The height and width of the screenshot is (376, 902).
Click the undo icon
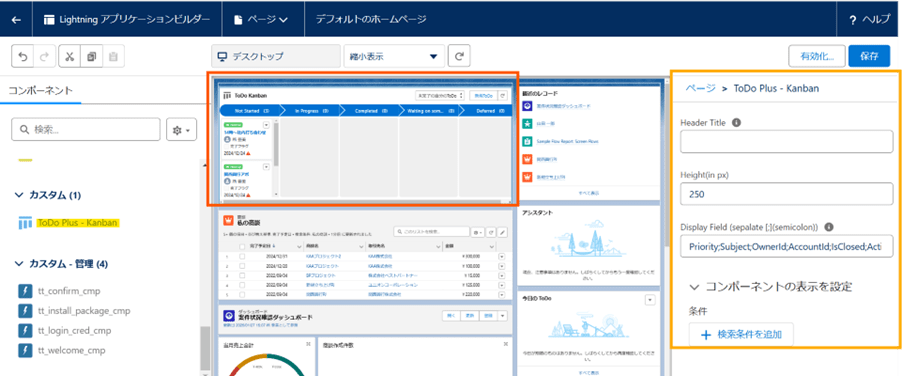pyautogui.click(x=23, y=56)
